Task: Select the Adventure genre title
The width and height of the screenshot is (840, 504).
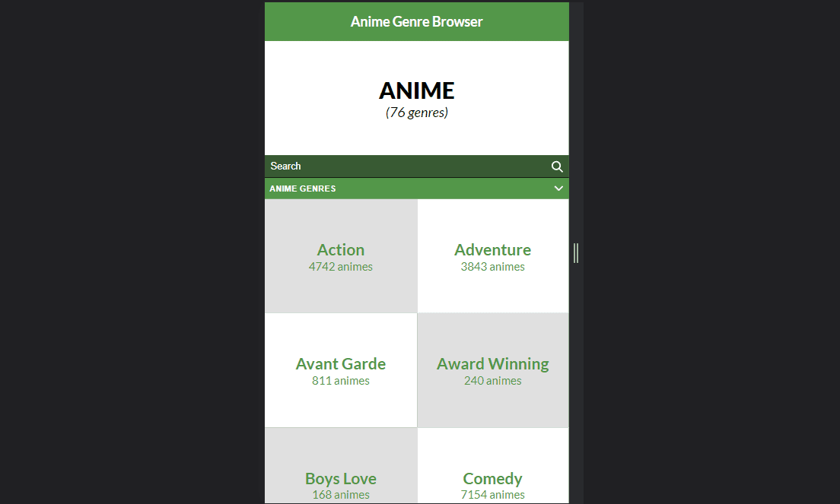Action: [x=492, y=249]
